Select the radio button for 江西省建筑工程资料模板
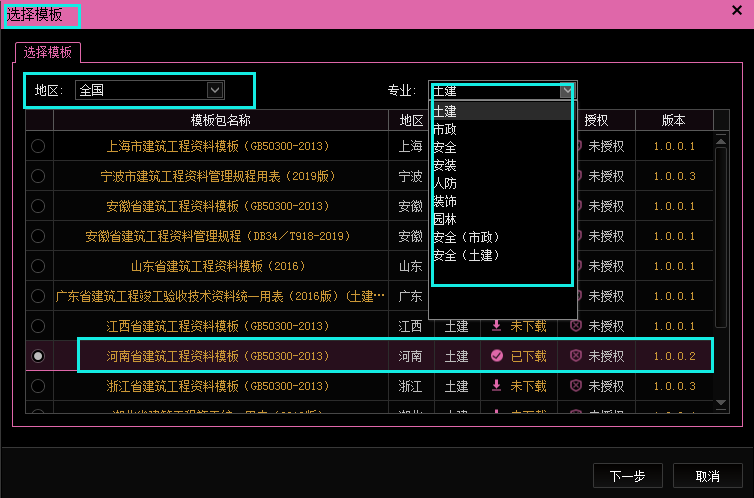Viewport: 754px width, 498px height. [38, 326]
